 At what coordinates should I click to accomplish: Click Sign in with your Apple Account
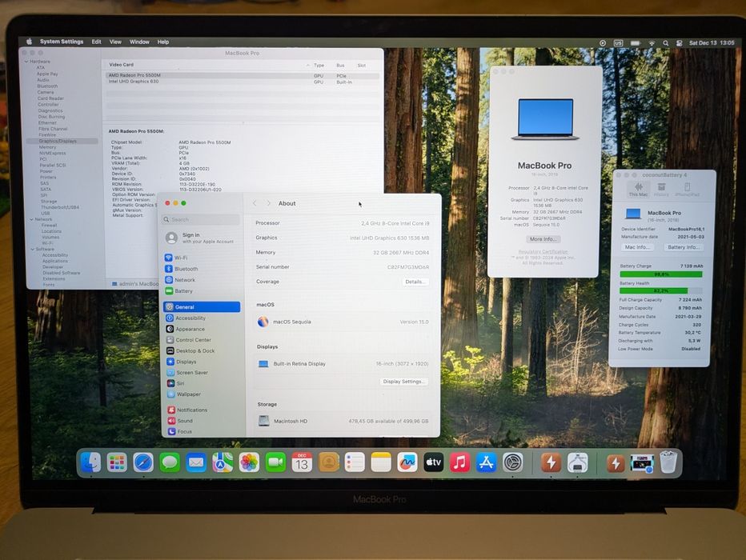pos(202,238)
